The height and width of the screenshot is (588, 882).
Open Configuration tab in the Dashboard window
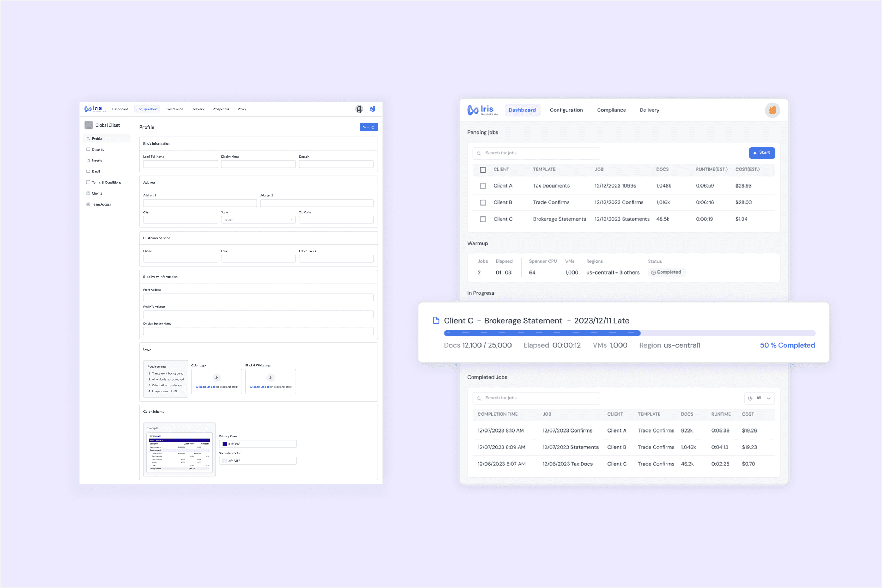coord(566,110)
